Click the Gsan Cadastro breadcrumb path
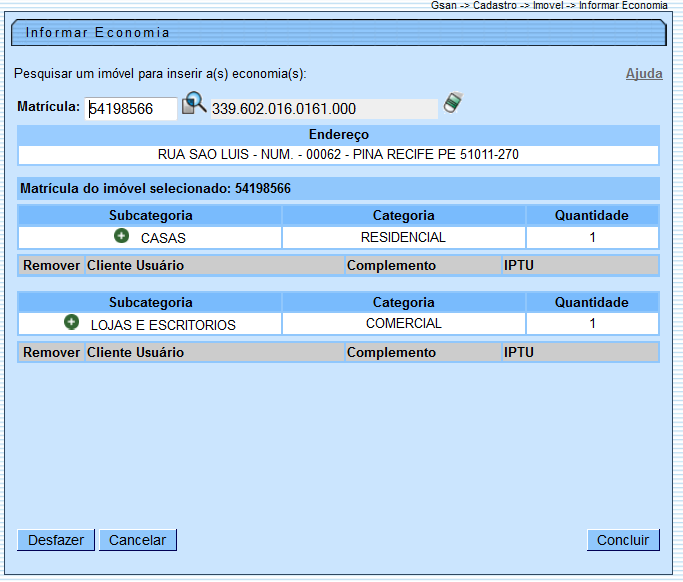683x582 pixels. (x=549, y=6)
